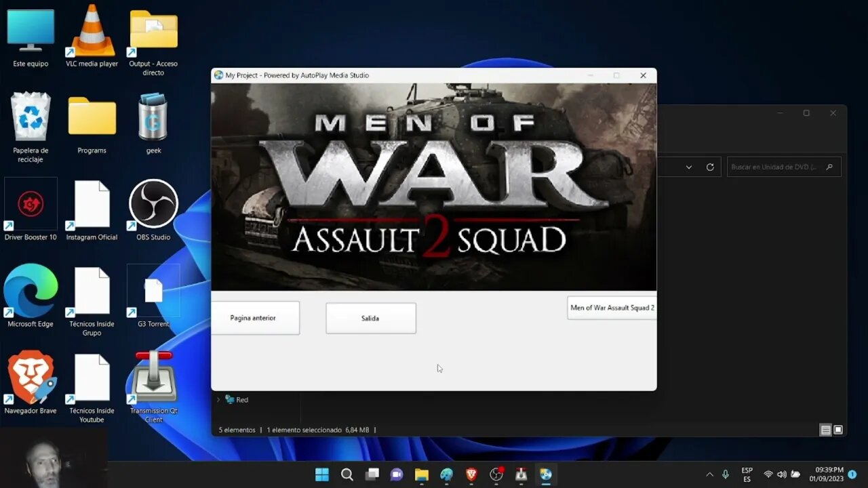Image resolution: width=868 pixels, height=488 pixels.
Task: Click the My Project window title text
Action: (297, 75)
